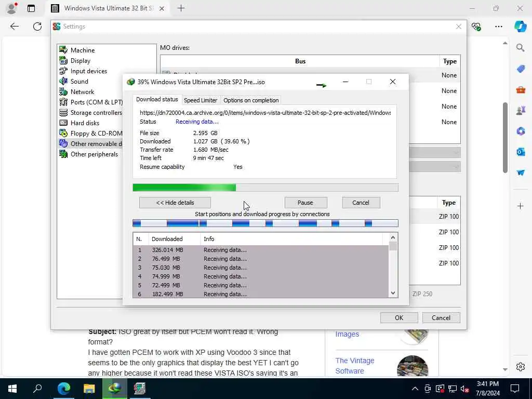
Task: Select connection row 2 with 76.499 MB
Action: [261, 259]
